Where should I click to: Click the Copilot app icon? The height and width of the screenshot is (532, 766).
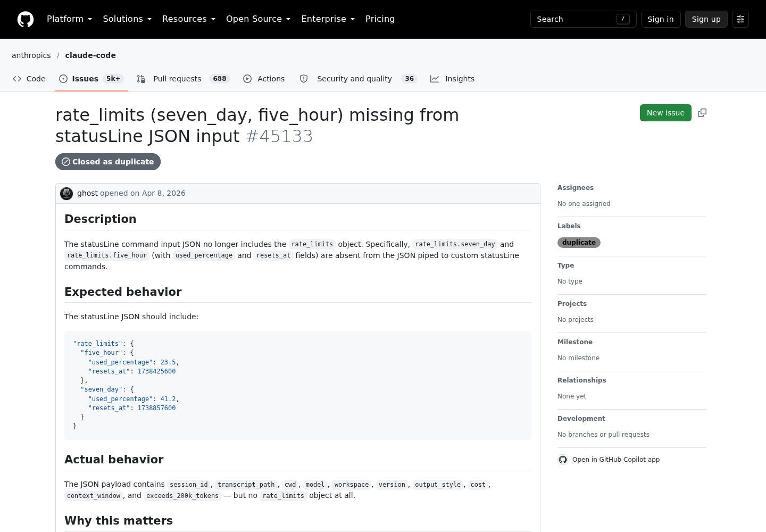[563, 460]
